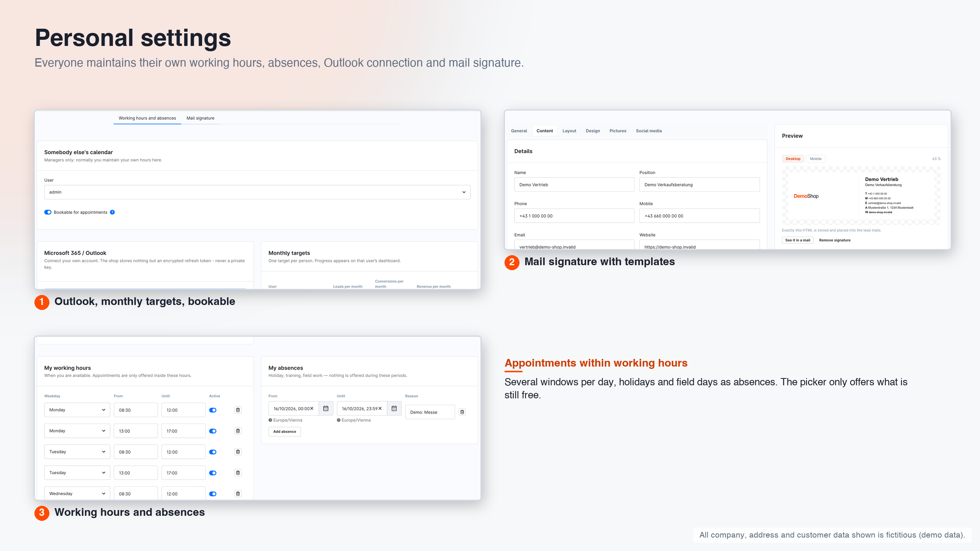This screenshot has width=980, height=551.
Task: Clear the absence Until date value
Action: click(x=380, y=409)
